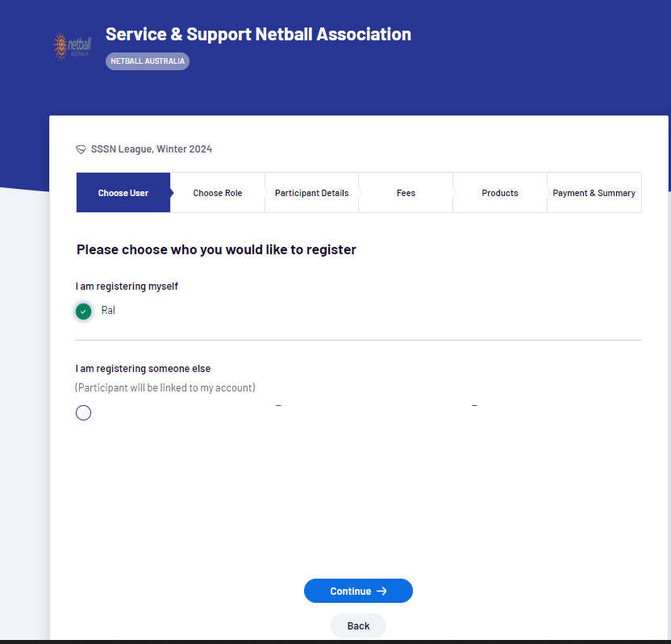Select the green checked radio for Ral
The image size is (671, 644).
click(x=83, y=312)
